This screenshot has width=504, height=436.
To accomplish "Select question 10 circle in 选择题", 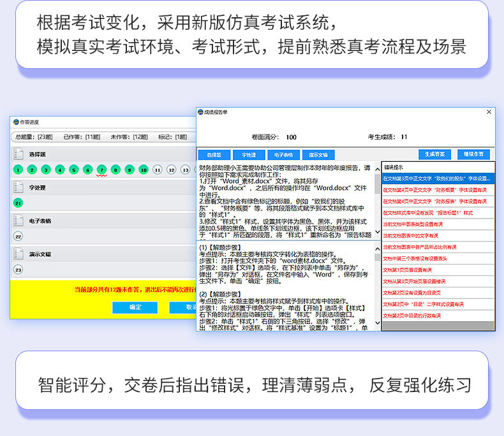I will coord(144,170).
